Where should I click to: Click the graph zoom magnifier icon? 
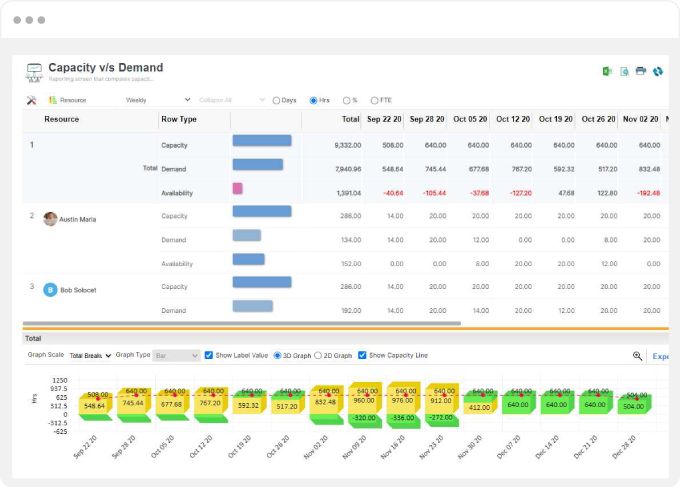pos(637,356)
